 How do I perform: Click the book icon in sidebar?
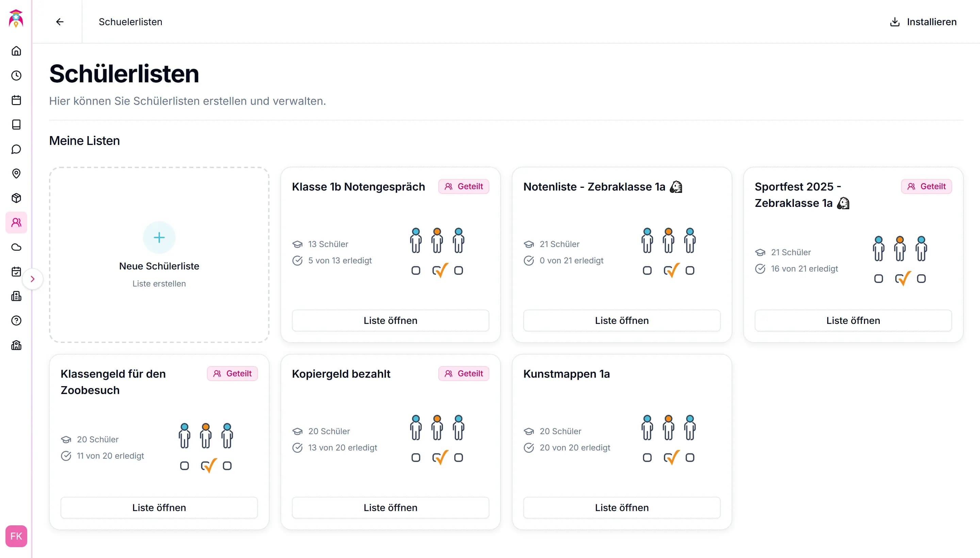(16, 125)
